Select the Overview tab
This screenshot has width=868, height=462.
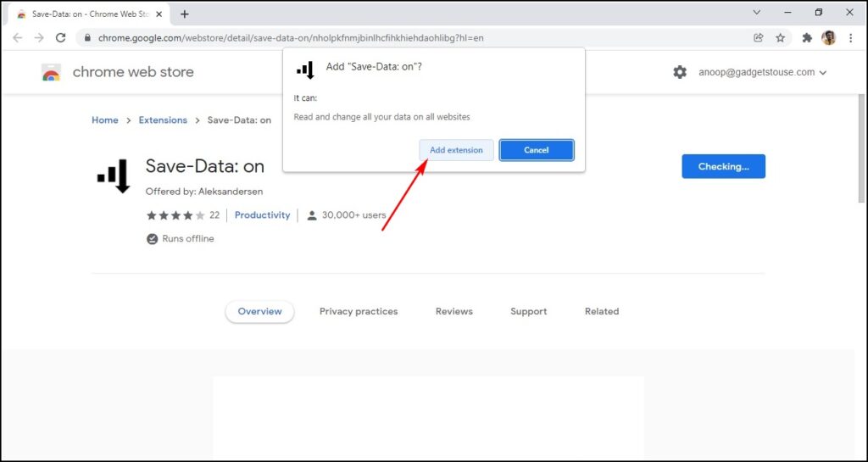pos(259,311)
